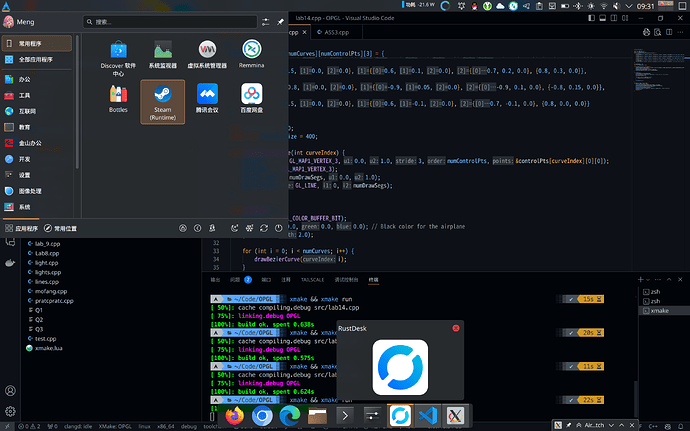The width and height of the screenshot is (690, 431).
Task: Click the restart icon in launcher footer
Action: point(264,228)
